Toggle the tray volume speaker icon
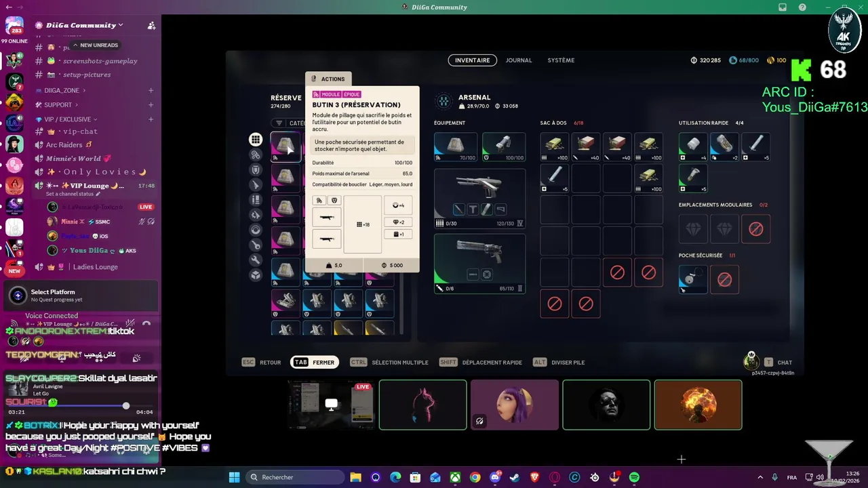This screenshot has height=488, width=868. tap(820, 477)
